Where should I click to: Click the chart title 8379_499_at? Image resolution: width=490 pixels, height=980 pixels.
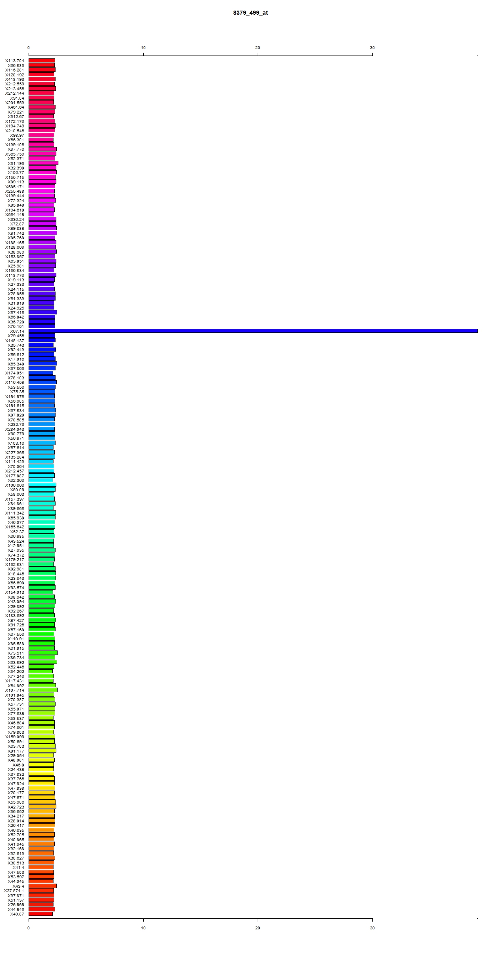(x=250, y=13)
